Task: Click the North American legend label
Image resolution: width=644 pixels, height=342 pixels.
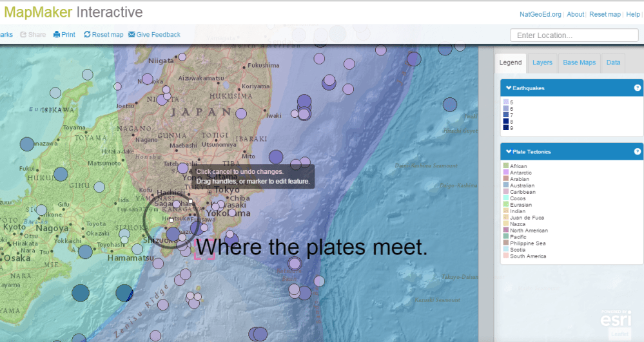Action: [x=529, y=231]
